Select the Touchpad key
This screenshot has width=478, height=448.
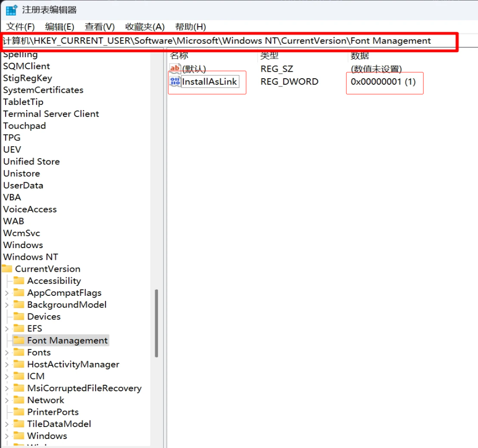coord(25,126)
